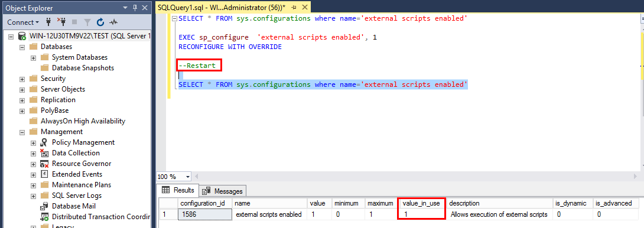Expand Data Collection node
This screenshot has width=644, height=228.
point(34,153)
